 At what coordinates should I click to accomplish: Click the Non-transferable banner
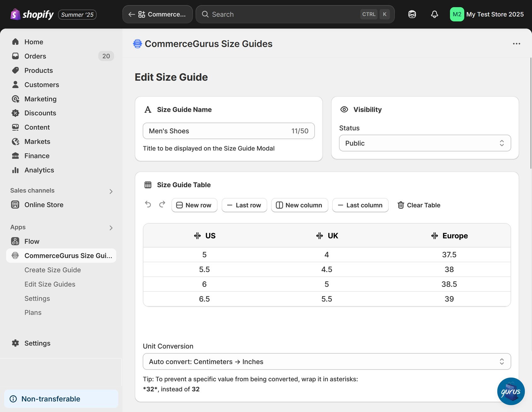pos(61,399)
